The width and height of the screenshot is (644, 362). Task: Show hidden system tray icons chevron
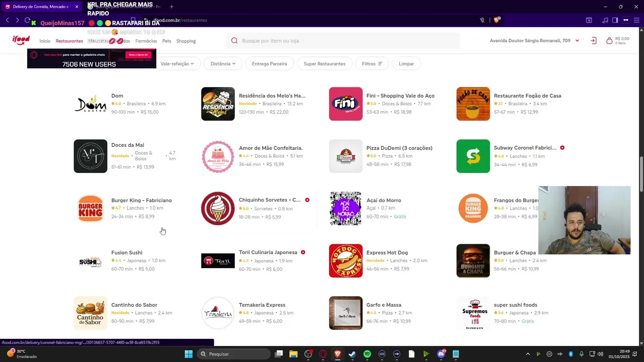(x=528, y=354)
